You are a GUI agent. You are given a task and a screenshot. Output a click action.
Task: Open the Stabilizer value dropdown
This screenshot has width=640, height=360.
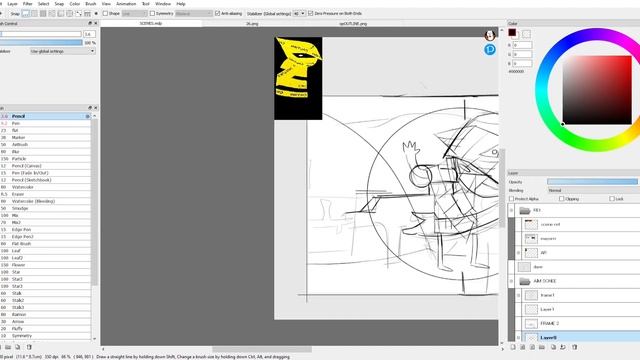[299, 13]
